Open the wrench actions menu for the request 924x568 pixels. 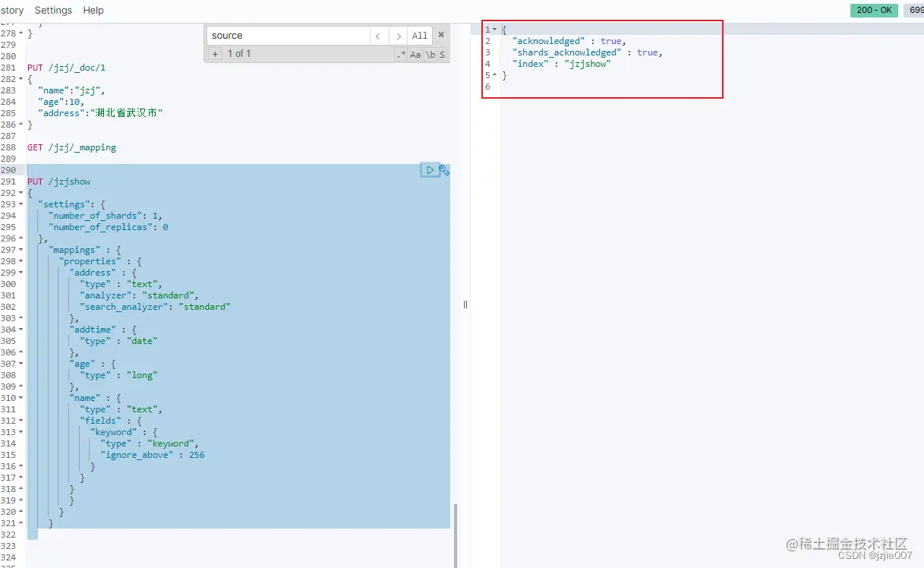click(x=445, y=170)
